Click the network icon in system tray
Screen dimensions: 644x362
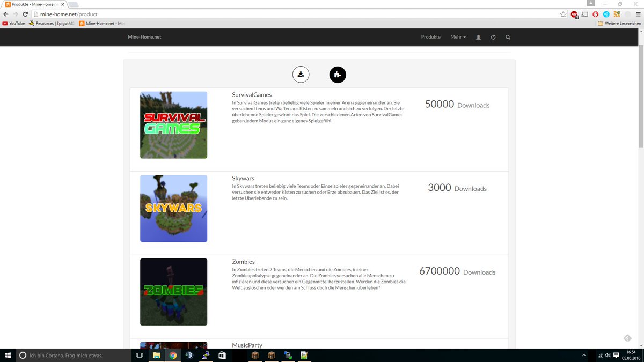[599, 356]
